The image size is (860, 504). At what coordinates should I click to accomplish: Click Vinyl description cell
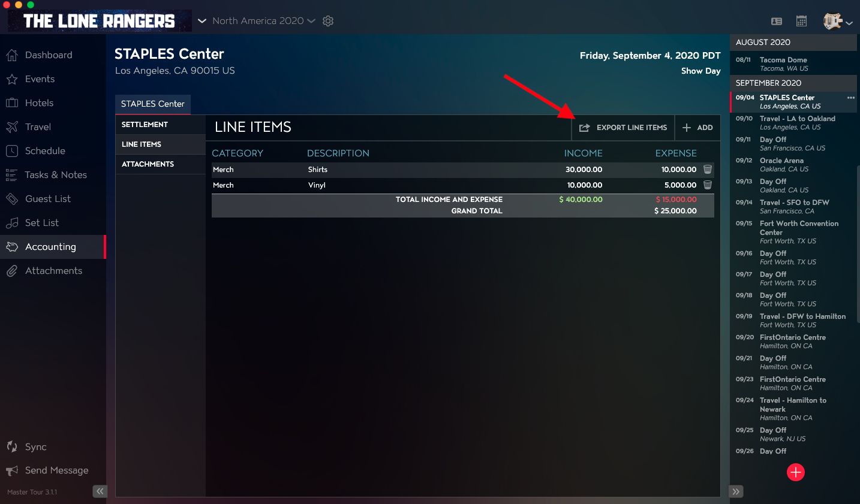pos(317,185)
